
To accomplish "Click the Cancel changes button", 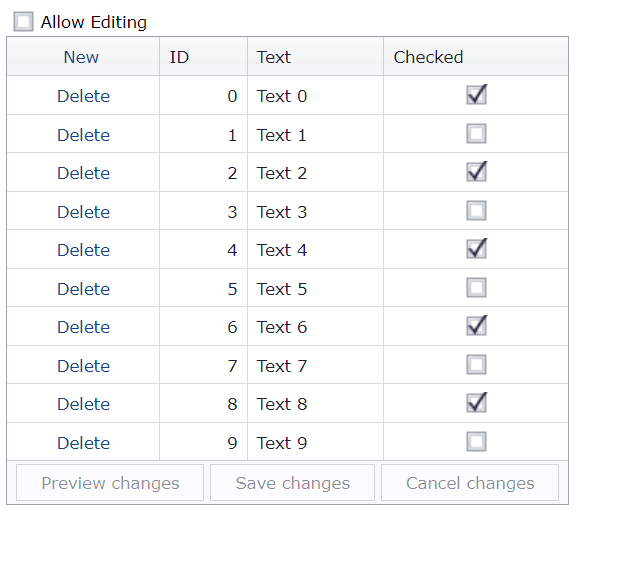I will (x=470, y=483).
